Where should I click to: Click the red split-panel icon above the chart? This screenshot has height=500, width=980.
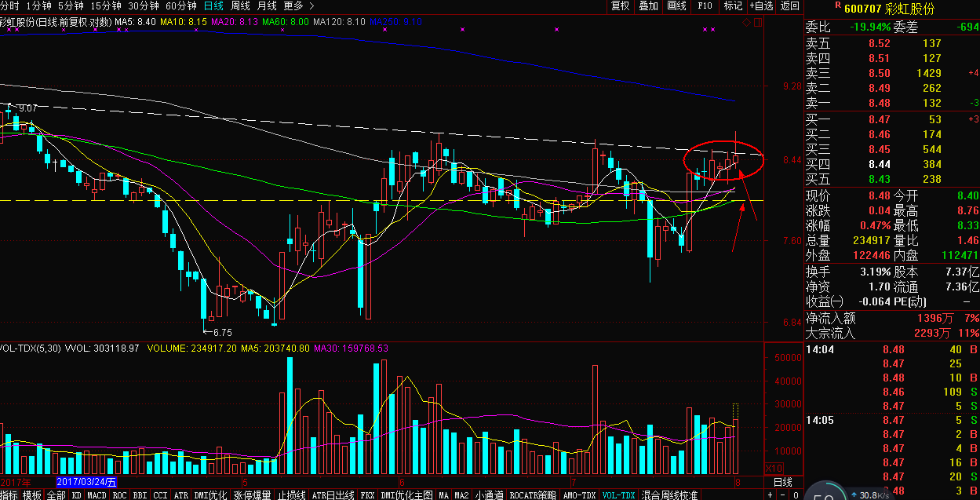[758, 22]
